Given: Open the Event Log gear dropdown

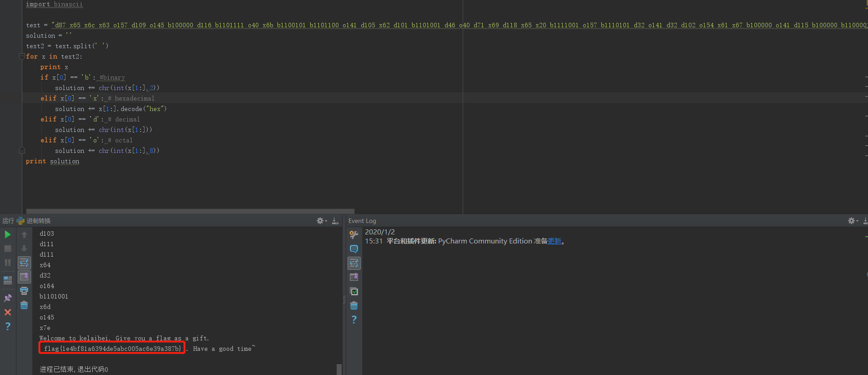Looking at the screenshot, I should (x=853, y=221).
